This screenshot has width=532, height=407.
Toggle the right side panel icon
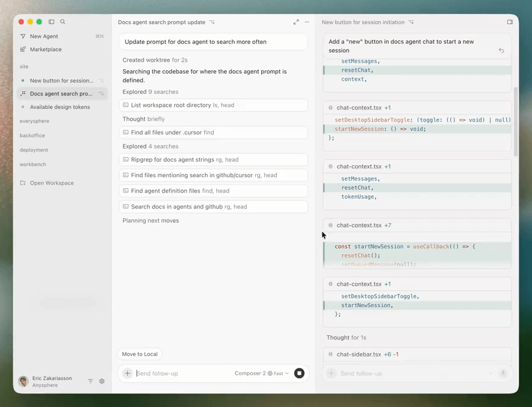tap(510, 22)
